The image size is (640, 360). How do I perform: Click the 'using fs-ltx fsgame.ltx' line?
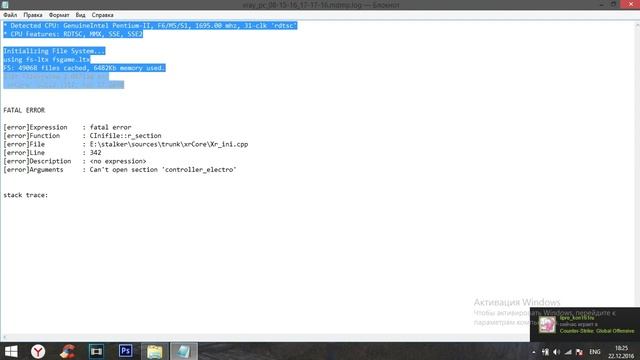[47, 60]
